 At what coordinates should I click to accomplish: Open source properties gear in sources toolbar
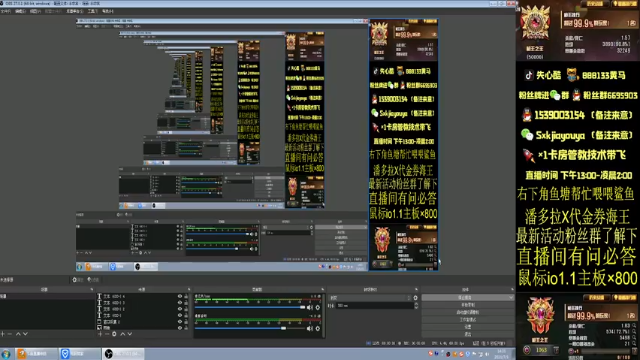(114, 334)
